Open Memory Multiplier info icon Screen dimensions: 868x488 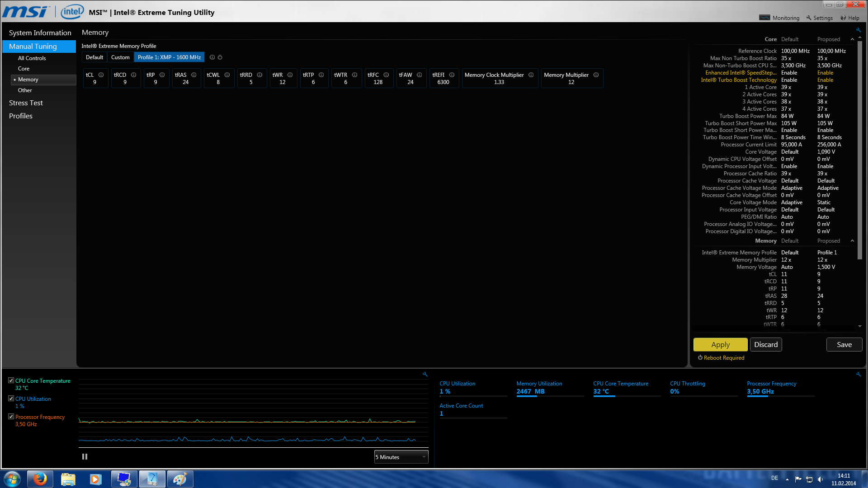596,75
